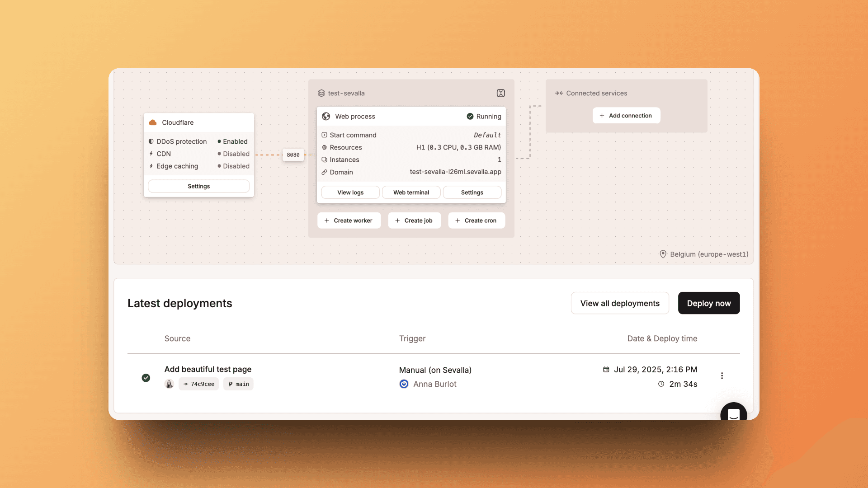868x488 pixels.
Task: Click the Instances stack icon
Action: [x=324, y=160]
